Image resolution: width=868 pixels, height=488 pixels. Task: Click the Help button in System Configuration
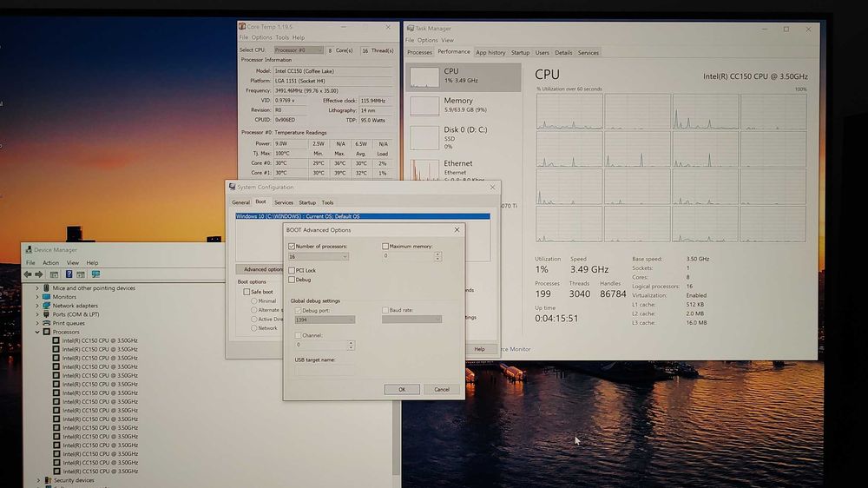coord(479,349)
